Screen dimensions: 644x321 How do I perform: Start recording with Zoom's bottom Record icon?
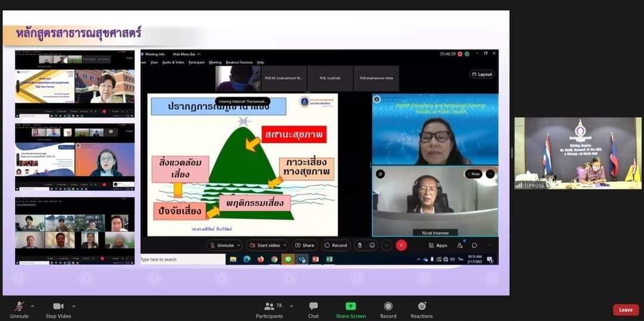pyautogui.click(x=388, y=310)
